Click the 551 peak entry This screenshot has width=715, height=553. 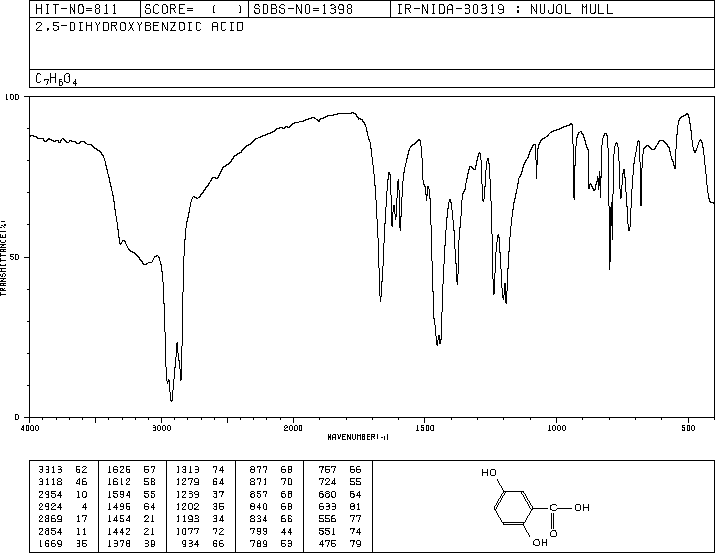pyautogui.click(x=327, y=531)
